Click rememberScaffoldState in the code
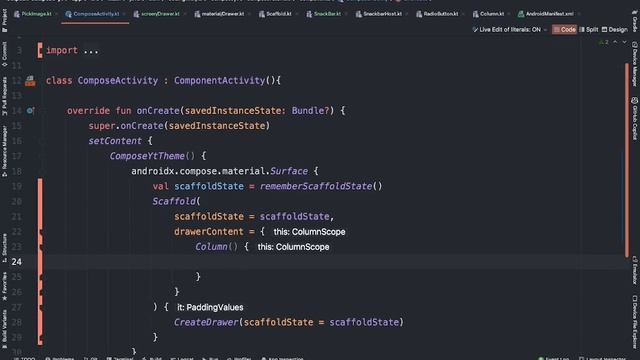This screenshot has height=360, width=640. [x=316, y=187]
